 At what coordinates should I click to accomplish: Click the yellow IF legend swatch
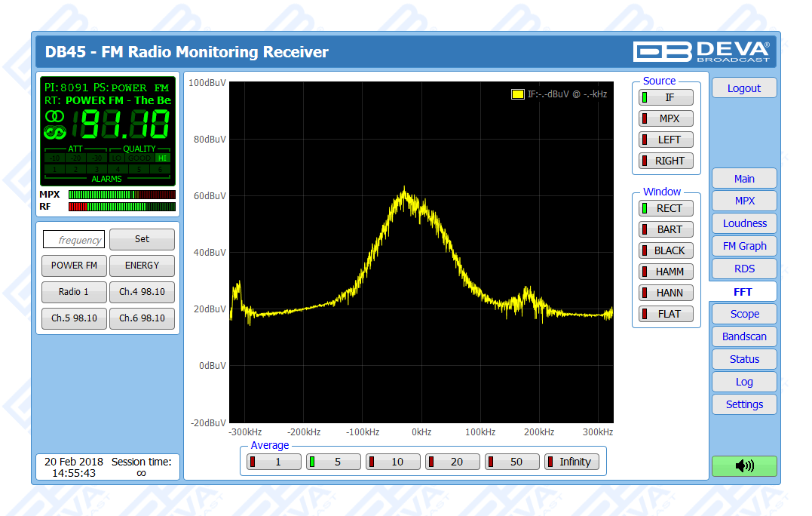tap(517, 94)
